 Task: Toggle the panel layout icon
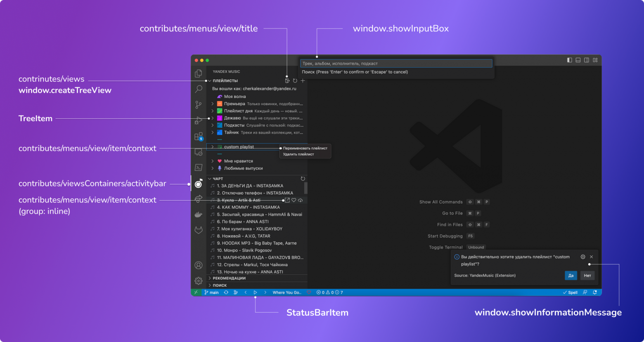click(578, 60)
